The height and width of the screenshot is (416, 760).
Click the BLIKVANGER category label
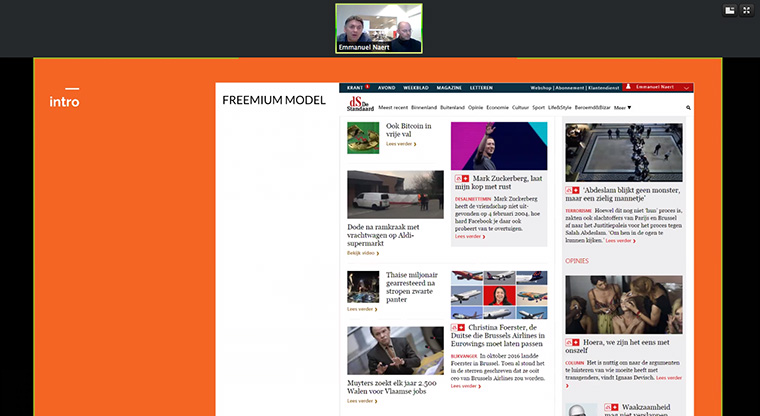point(464,356)
